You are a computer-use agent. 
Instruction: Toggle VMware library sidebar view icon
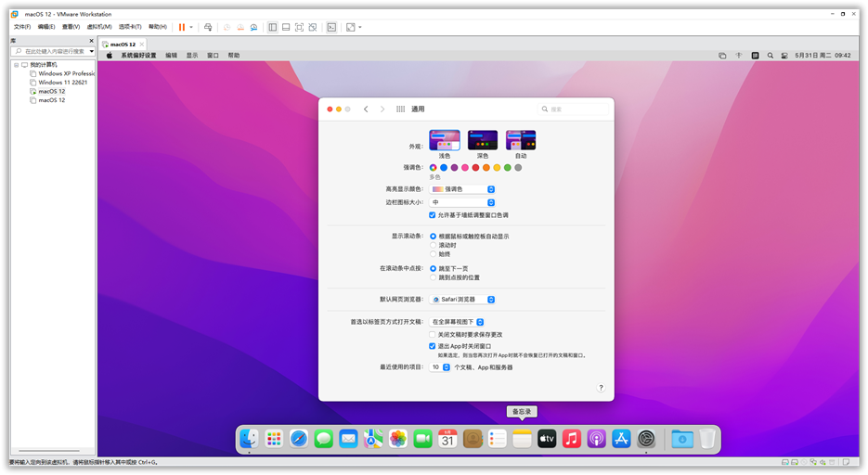pos(272,27)
